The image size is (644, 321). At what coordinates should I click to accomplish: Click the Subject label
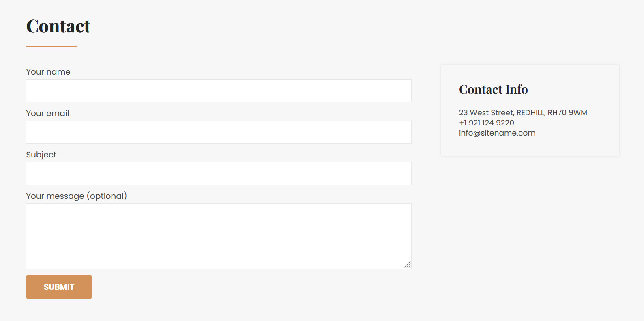(x=41, y=155)
